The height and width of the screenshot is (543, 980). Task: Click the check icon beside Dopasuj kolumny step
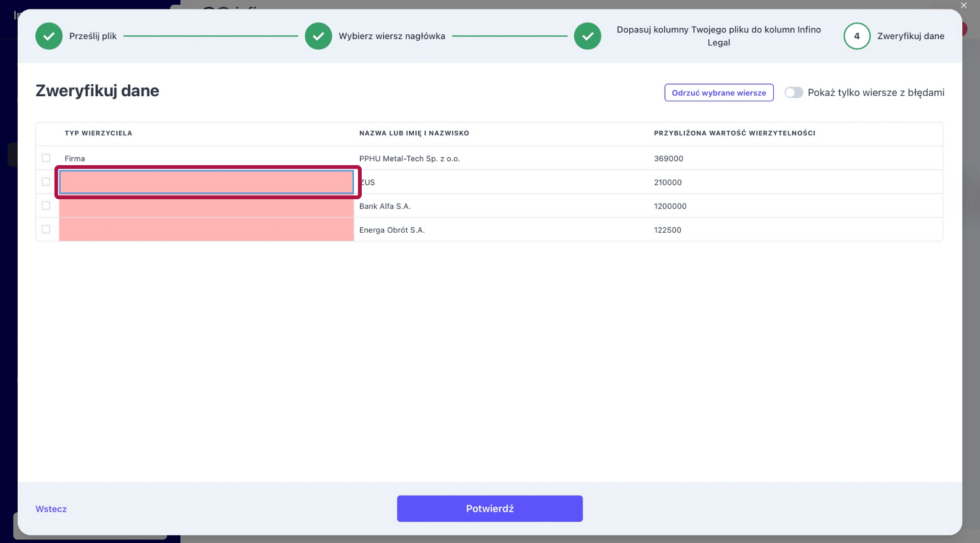[x=588, y=36]
